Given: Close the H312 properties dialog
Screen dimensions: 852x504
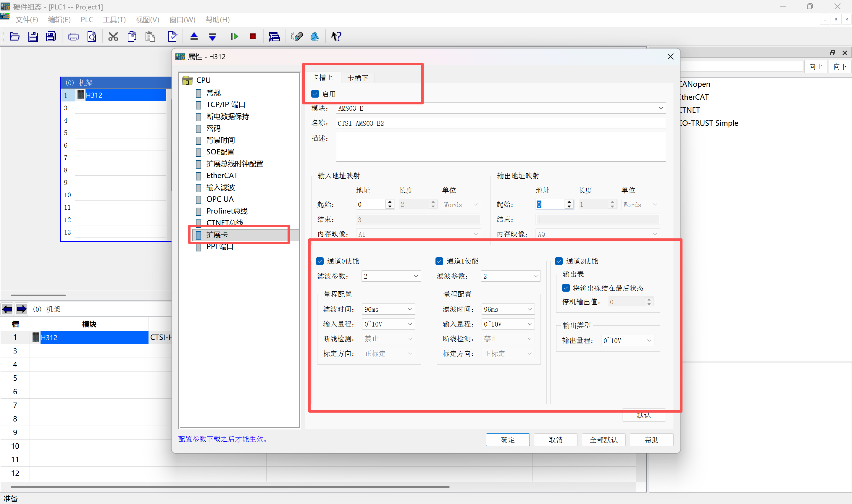Looking at the screenshot, I should pos(670,57).
